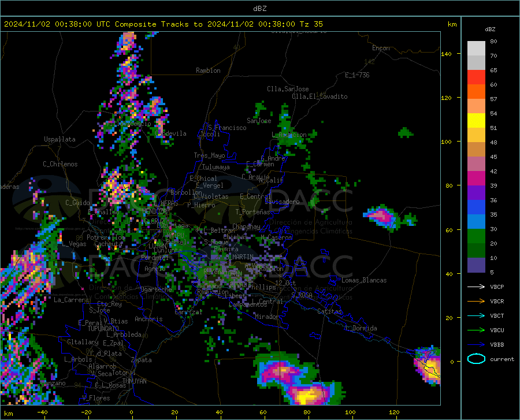Select the bright yellow swatch in dBZ scale
520x420 pixels.
tap(476, 121)
